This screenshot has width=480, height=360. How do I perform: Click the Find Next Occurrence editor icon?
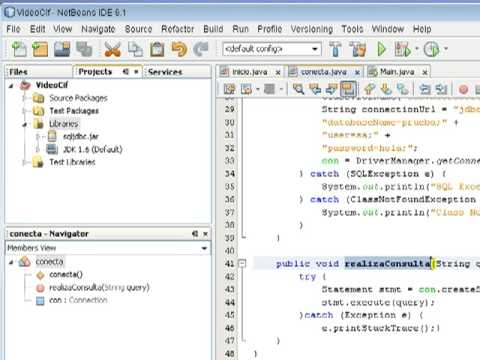(x=331, y=89)
